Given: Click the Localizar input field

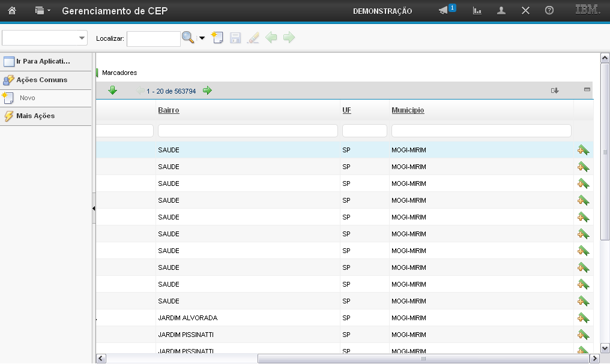Looking at the screenshot, I should [x=153, y=38].
